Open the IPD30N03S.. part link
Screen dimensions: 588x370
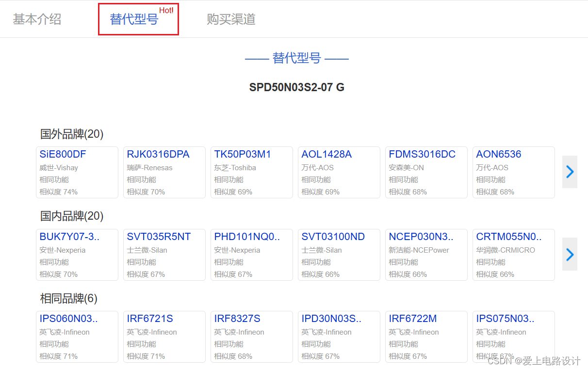(x=331, y=319)
